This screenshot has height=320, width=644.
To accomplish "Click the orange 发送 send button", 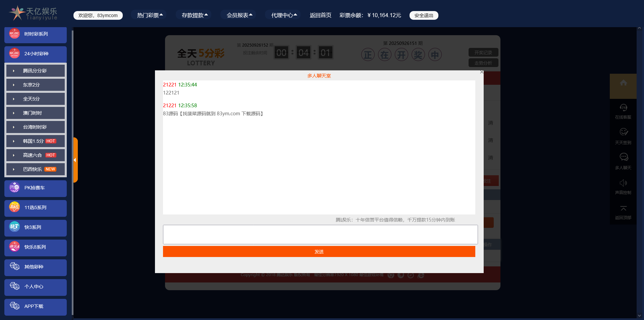I will tap(319, 252).
